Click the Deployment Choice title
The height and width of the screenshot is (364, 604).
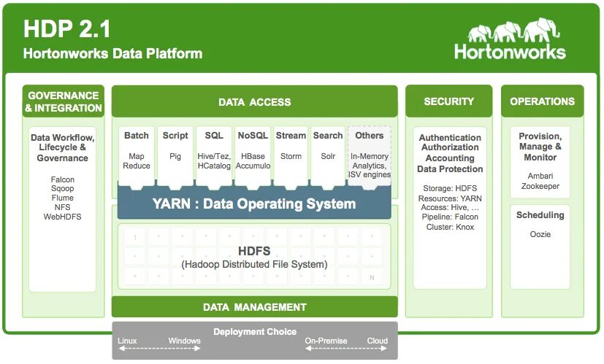click(x=255, y=332)
